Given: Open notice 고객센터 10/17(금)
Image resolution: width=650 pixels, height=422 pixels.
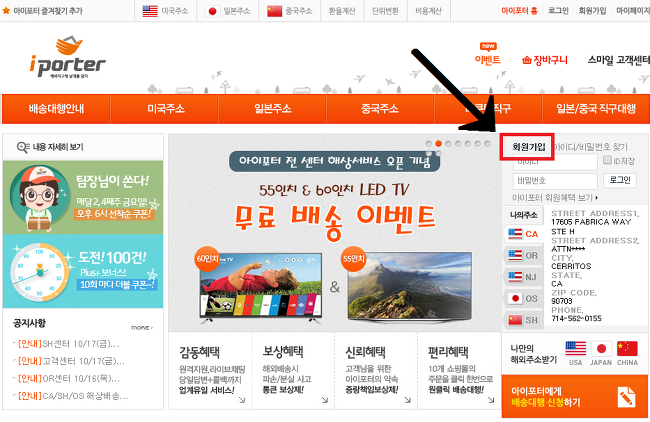Looking at the screenshot, I should (x=71, y=361).
